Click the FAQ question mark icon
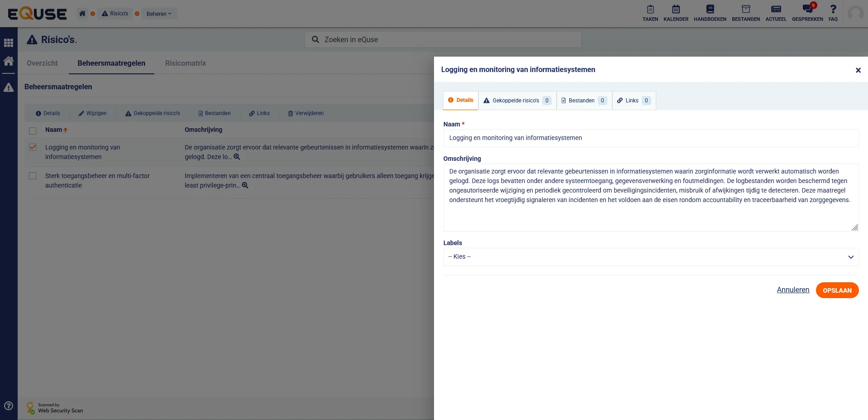The width and height of the screenshot is (868, 420). click(833, 10)
